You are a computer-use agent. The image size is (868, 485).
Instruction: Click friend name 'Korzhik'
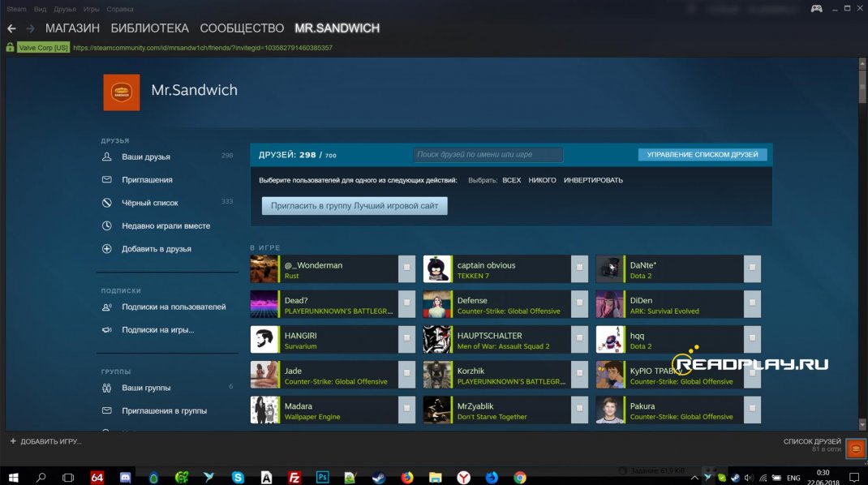coord(471,371)
